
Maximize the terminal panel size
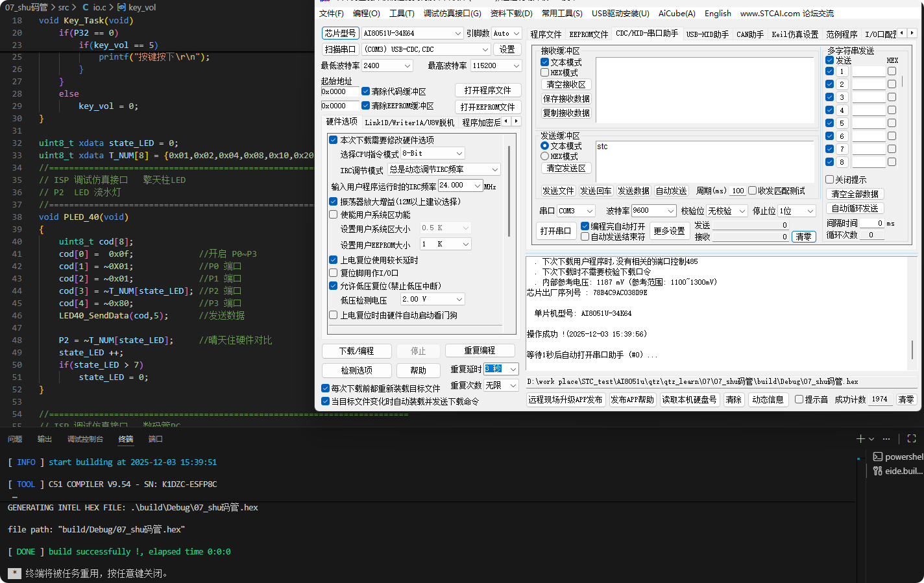point(911,439)
